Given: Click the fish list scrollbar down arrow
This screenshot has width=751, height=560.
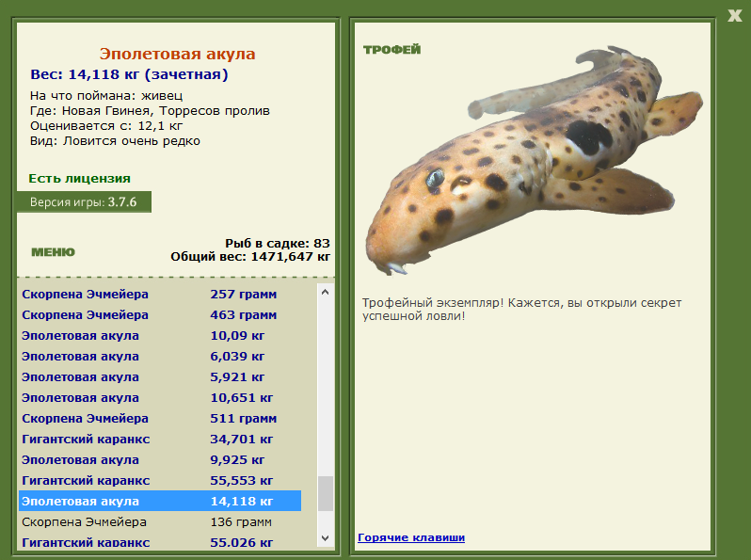Looking at the screenshot, I should pos(326,538).
